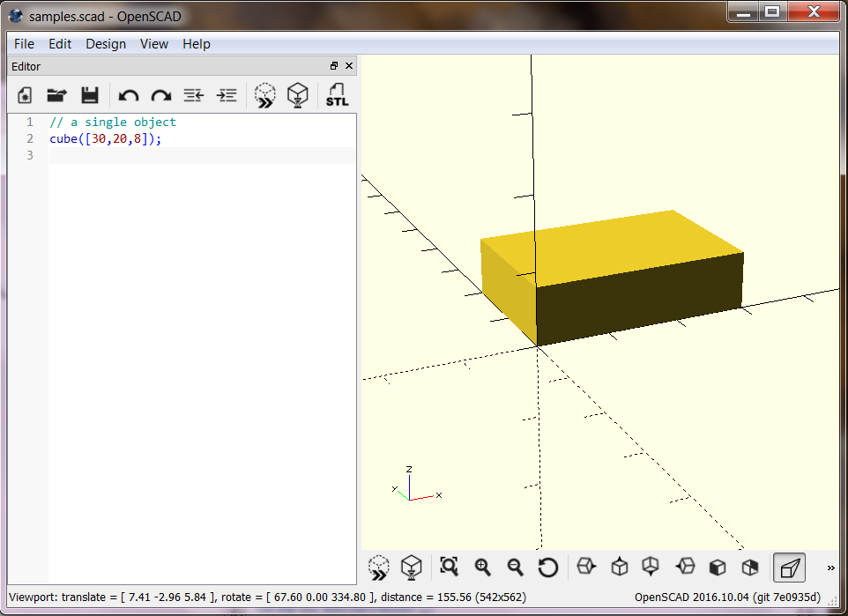Screen dimensions: 848x616
Task: Maximize the OpenSCAD window
Action: 772,11
